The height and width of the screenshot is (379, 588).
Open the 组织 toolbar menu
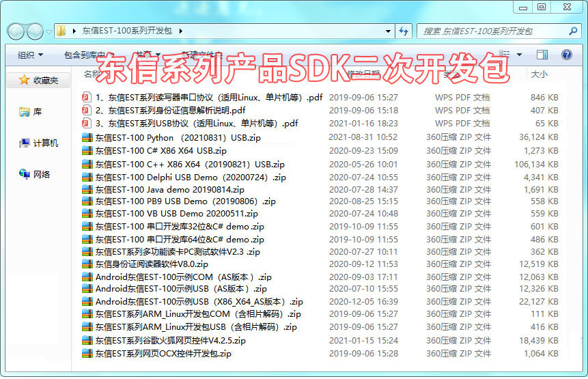coord(30,55)
